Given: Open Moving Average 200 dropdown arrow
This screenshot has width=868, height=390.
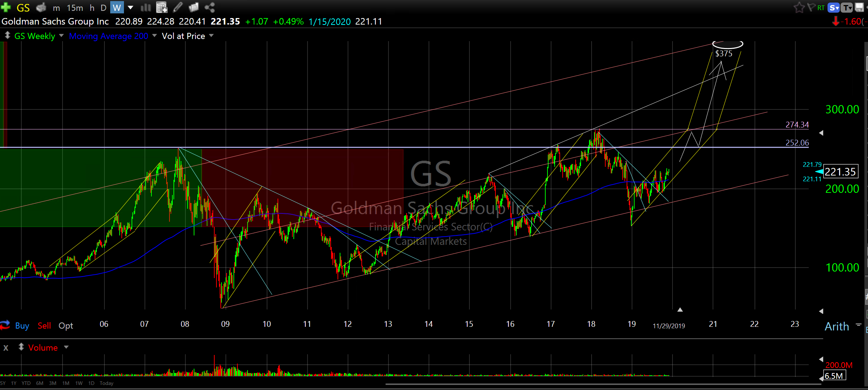Looking at the screenshot, I should pos(155,36).
